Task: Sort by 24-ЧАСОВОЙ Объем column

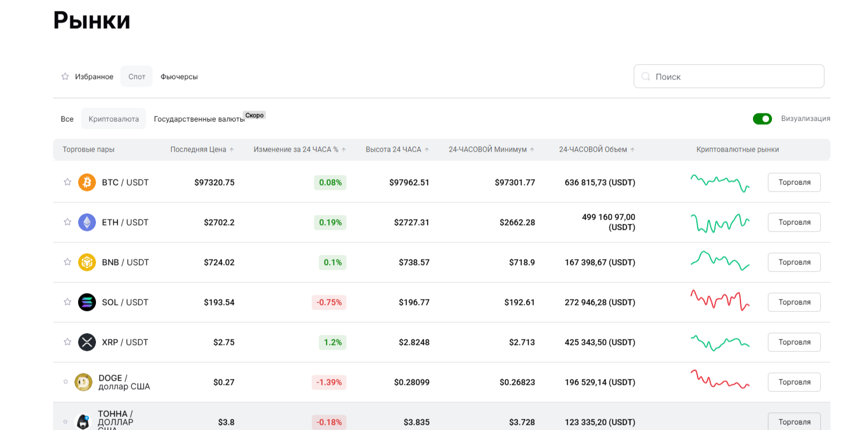Action: (x=597, y=150)
